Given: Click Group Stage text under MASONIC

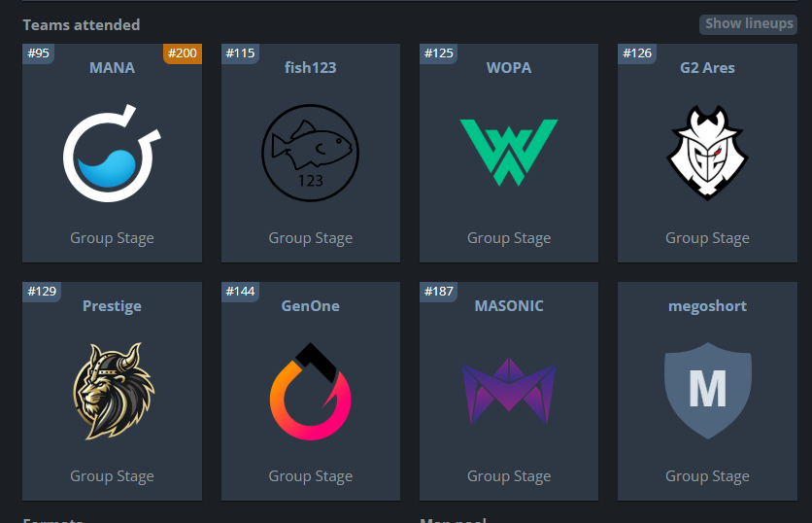Looking at the screenshot, I should click(509, 475).
